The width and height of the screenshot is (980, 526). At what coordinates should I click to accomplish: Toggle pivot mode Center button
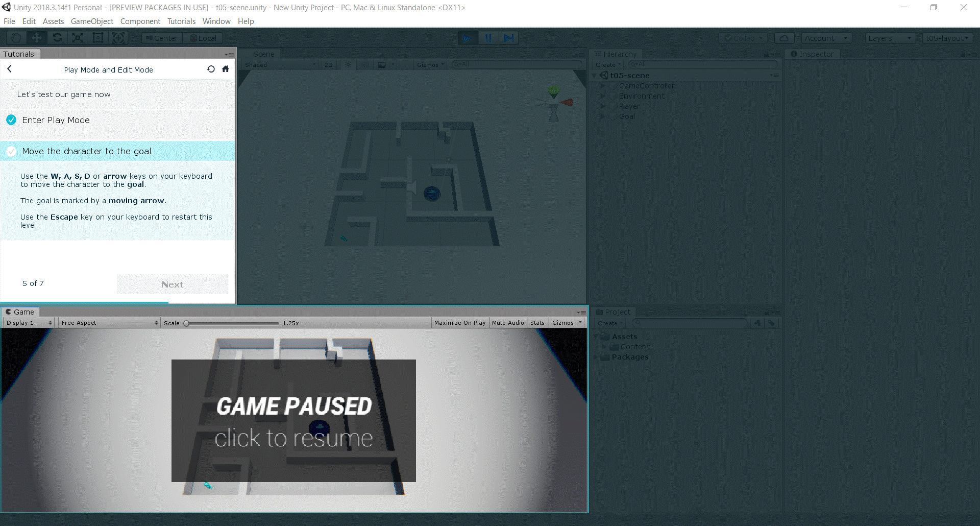[x=162, y=38]
